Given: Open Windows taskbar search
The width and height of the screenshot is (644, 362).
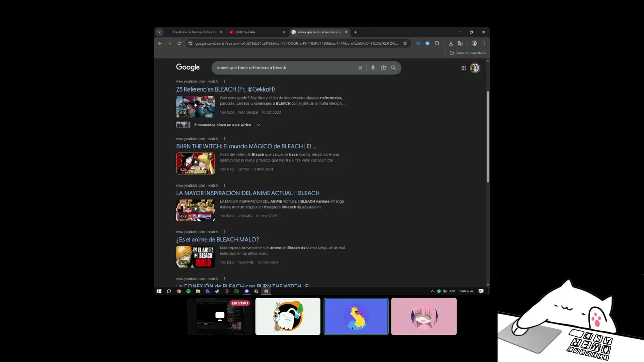Looking at the screenshot, I should [x=169, y=291].
